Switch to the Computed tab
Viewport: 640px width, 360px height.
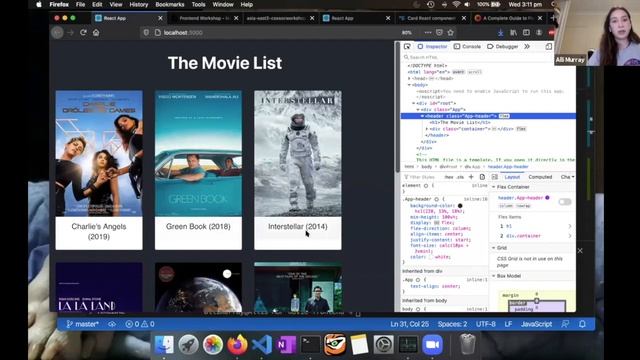click(540, 177)
